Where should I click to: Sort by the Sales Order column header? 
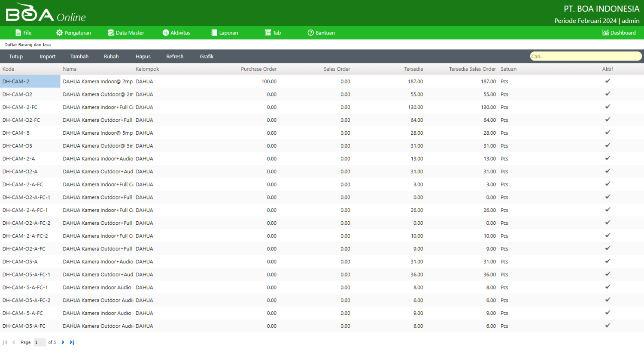point(337,69)
